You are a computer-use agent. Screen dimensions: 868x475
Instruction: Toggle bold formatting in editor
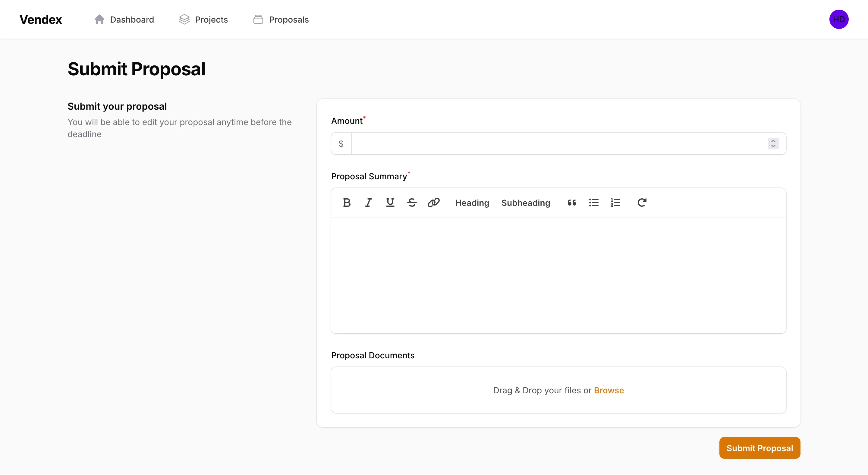(x=346, y=203)
